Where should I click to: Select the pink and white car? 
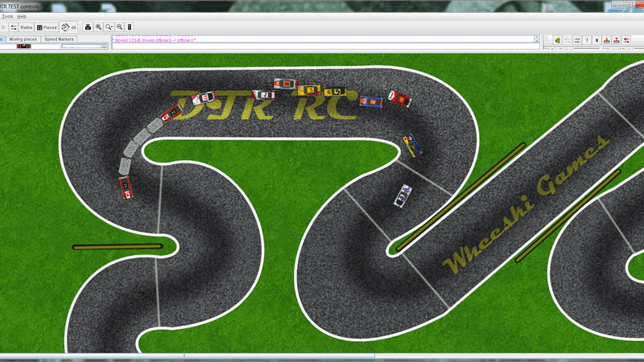[x=204, y=98]
